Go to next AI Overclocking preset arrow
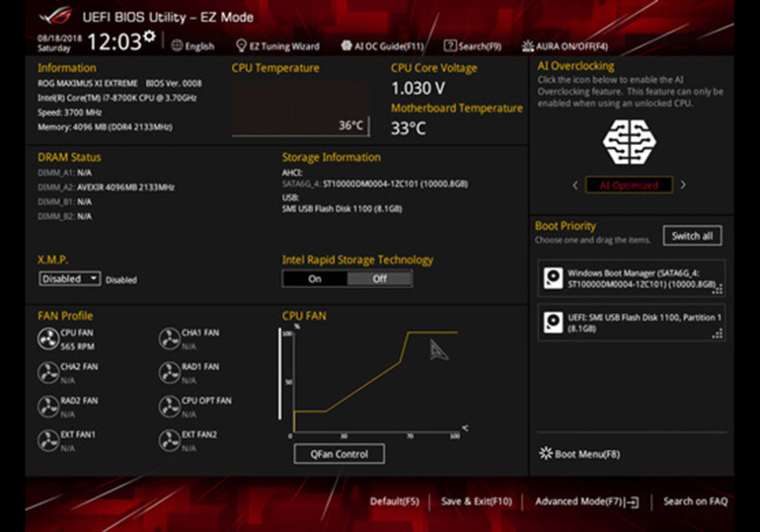Viewport: 760px width, 532px height. coord(683,184)
